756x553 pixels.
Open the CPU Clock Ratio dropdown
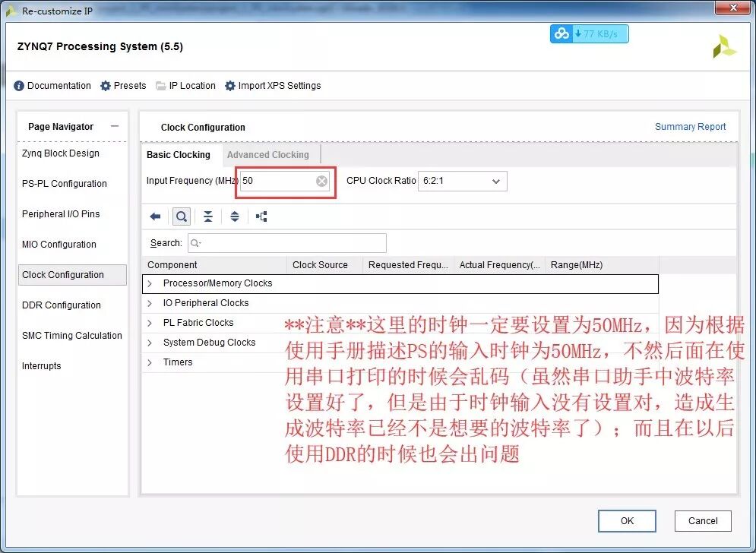[463, 182]
